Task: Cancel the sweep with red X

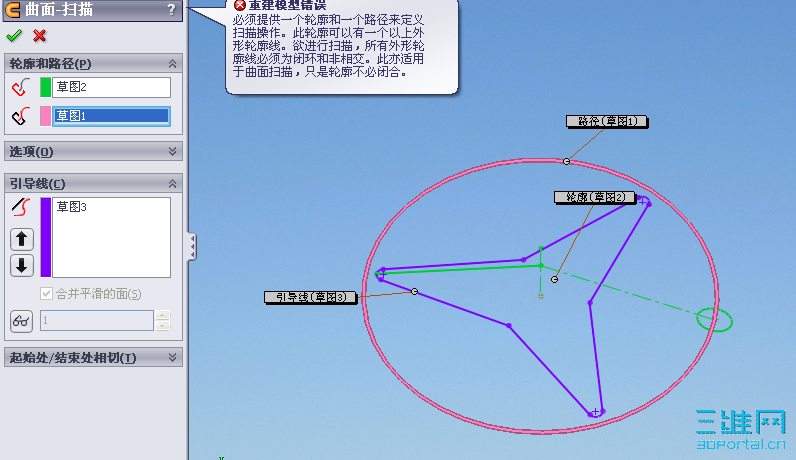Action: (40, 36)
